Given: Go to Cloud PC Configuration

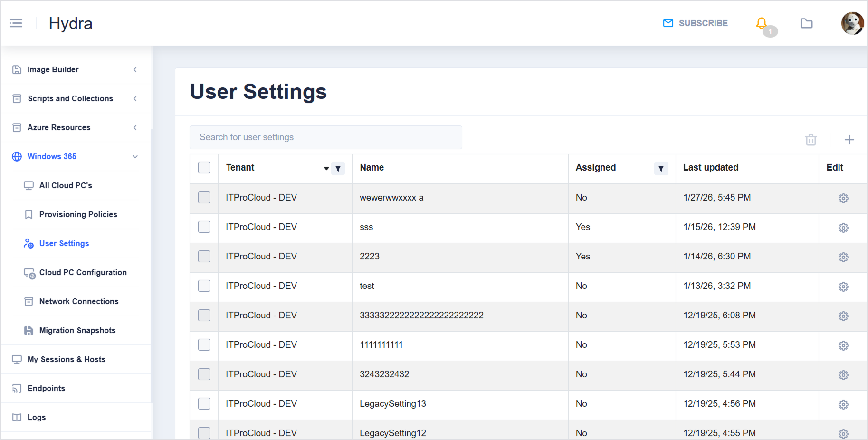Looking at the screenshot, I should [83, 273].
